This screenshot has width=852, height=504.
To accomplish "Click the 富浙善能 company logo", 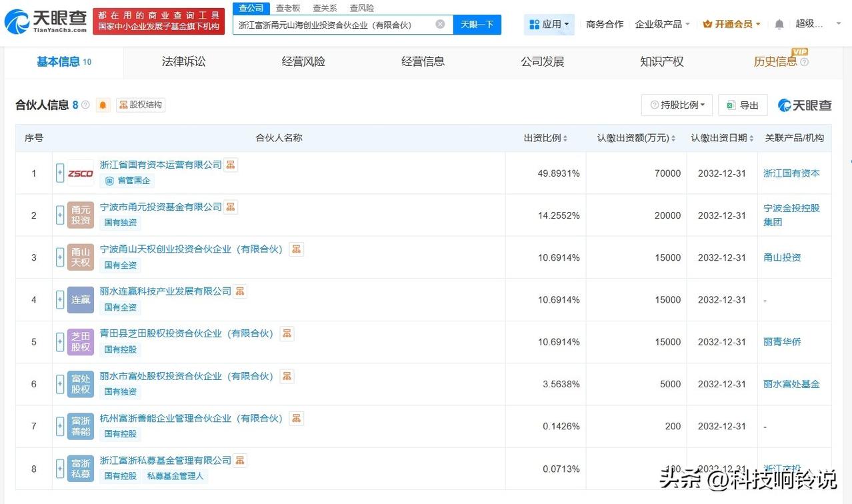I will coord(81,426).
